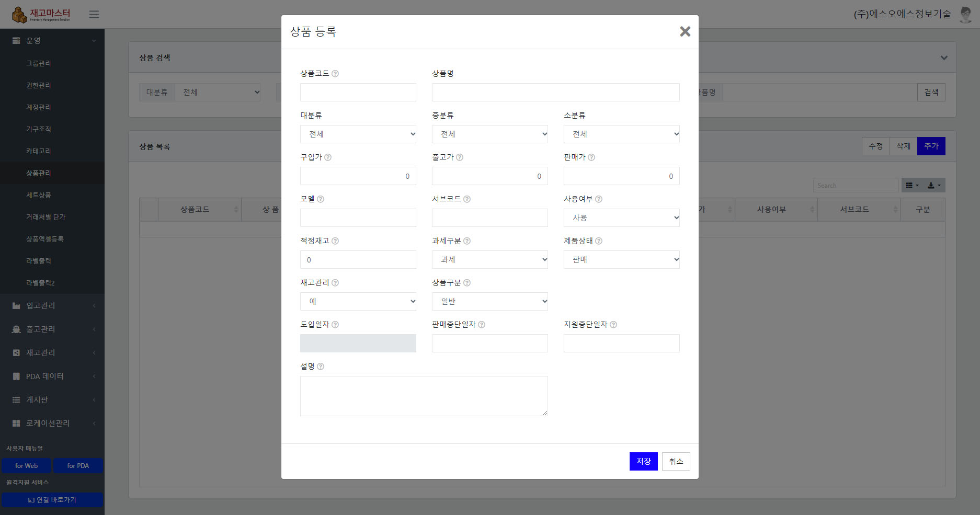The width and height of the screenshot is (980, 515).
Task: Click the help icon next to 출고가
Action: coord(460,157)
